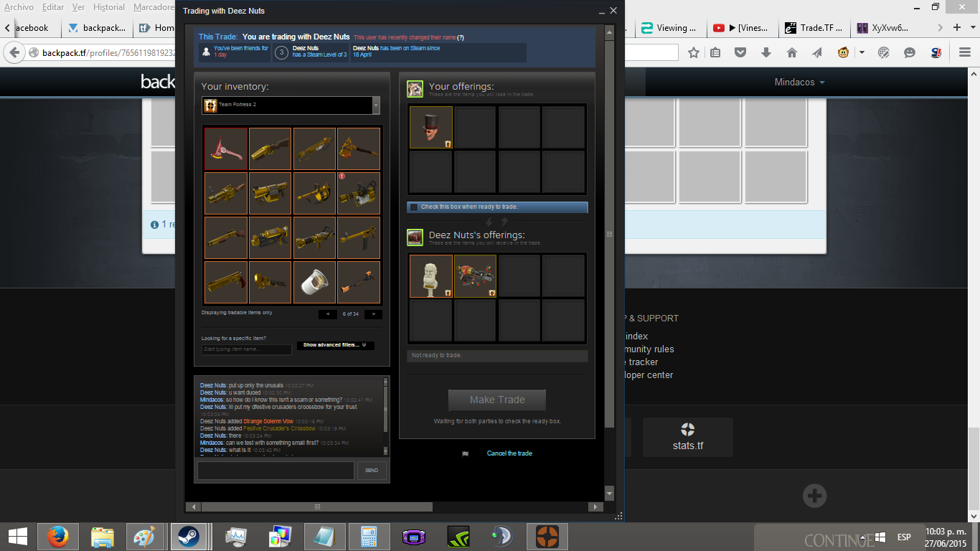The height and width of the screenshot is (551, 980).
Task: Open the Mindacos user dropdown menu
Action: (799, 83)
